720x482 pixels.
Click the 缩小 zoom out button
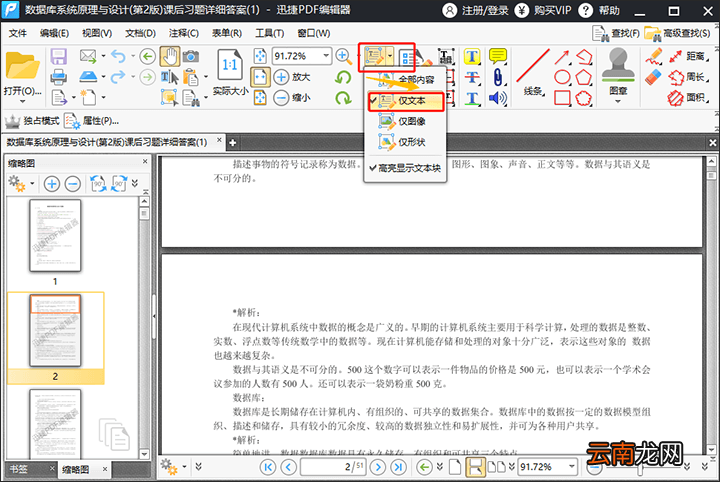tap(292, 97)
